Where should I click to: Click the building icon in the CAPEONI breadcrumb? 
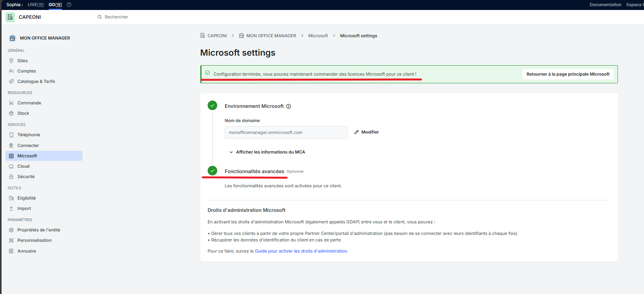tap(203, 35)
